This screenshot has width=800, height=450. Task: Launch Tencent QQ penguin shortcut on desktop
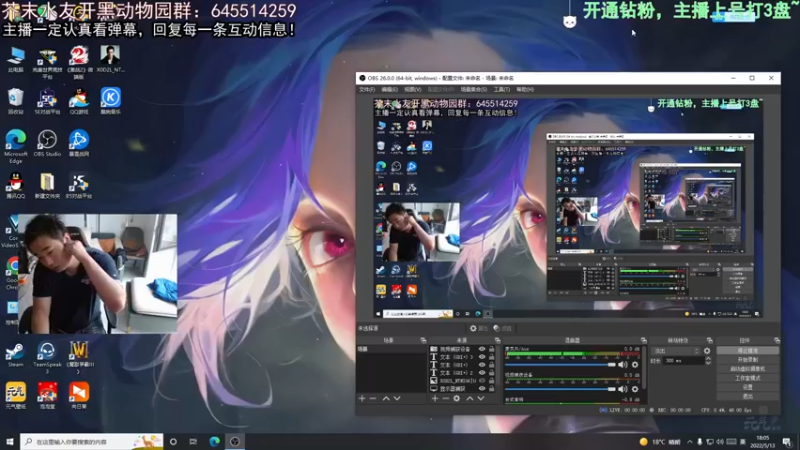(16, 185)
